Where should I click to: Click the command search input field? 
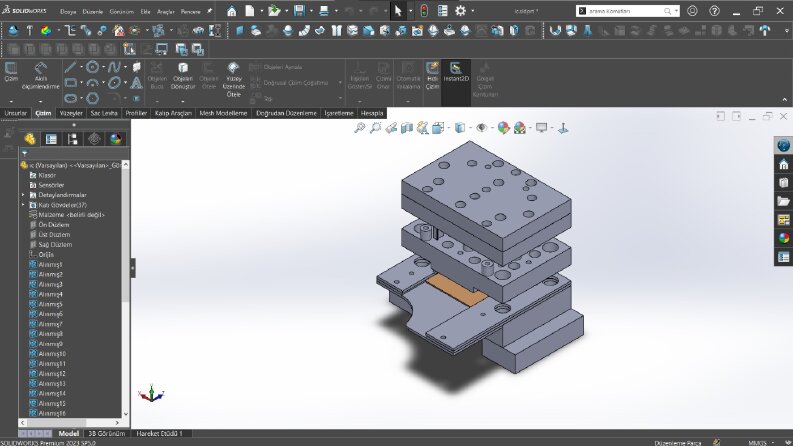(x=625, y=11)
